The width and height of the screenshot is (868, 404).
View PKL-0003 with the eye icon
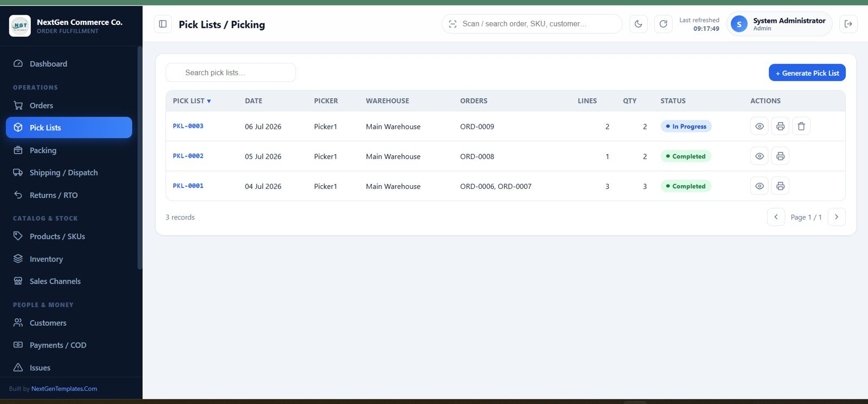[x=759, y=126]
